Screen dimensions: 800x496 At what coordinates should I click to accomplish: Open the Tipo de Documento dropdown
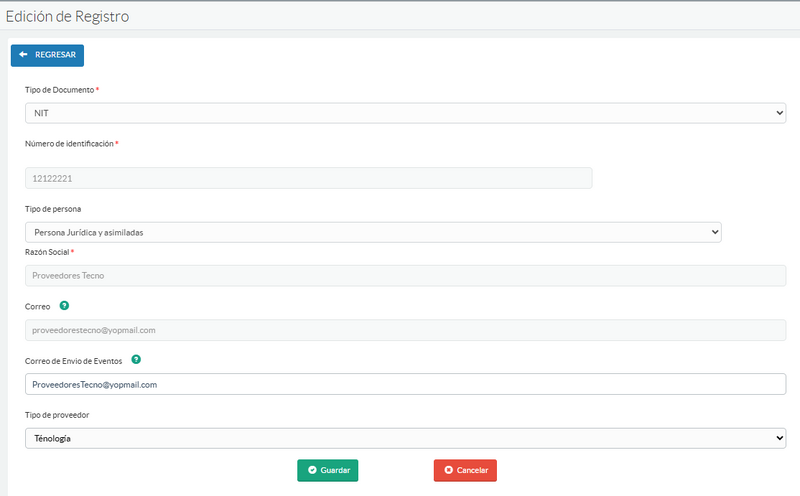click(x=405, y=113)
